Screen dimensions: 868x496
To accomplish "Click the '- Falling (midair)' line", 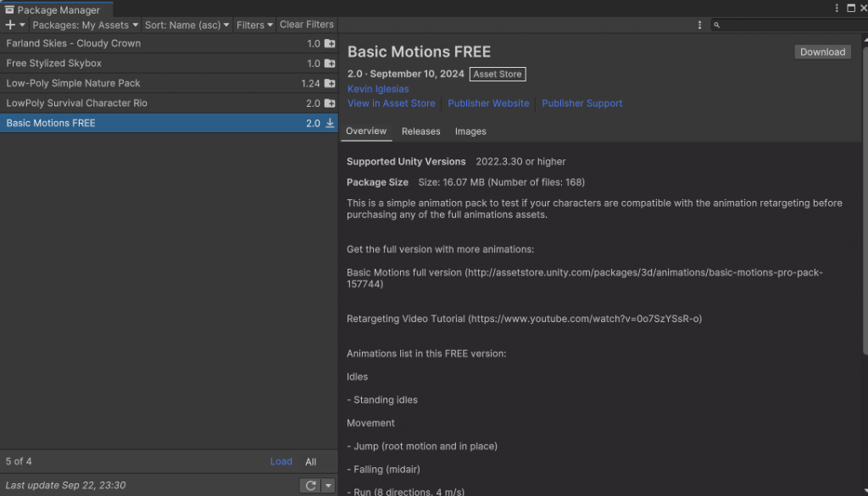I will [x=384, y=470].
